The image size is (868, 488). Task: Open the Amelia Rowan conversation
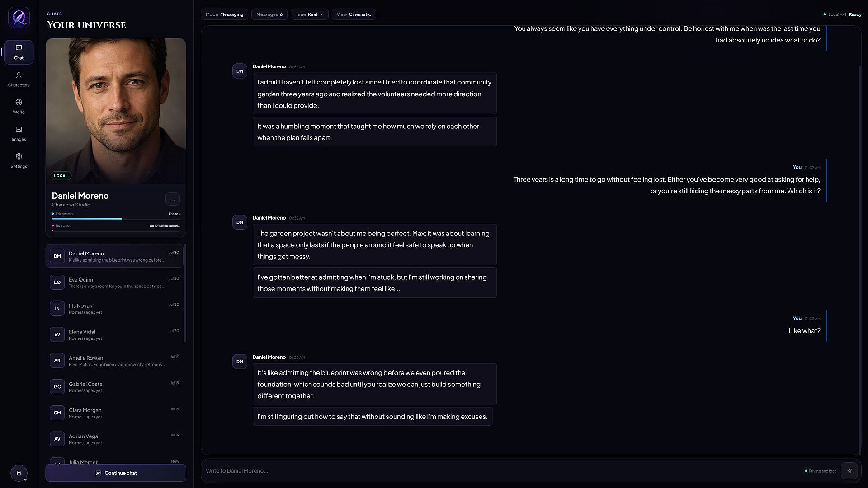114,361
